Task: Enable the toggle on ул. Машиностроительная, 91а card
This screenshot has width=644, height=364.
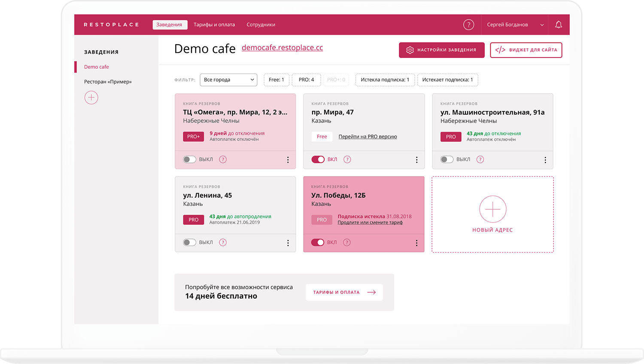Action: 447,159
